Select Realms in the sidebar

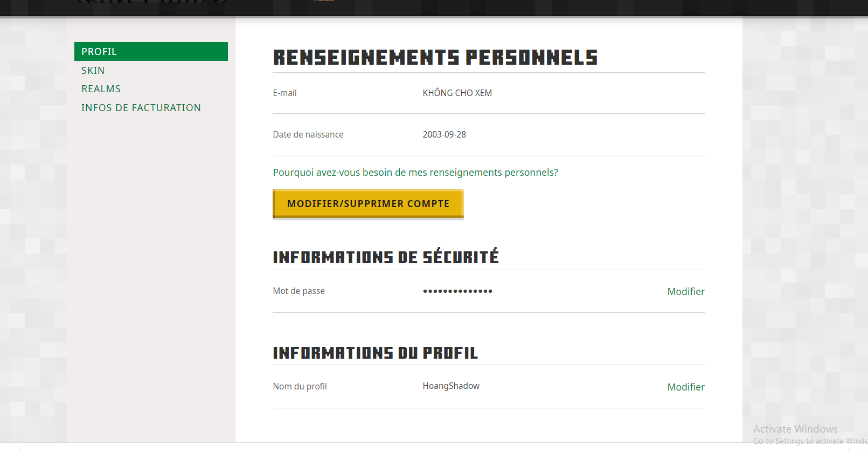pyautogui.click(x=101, y=89)
